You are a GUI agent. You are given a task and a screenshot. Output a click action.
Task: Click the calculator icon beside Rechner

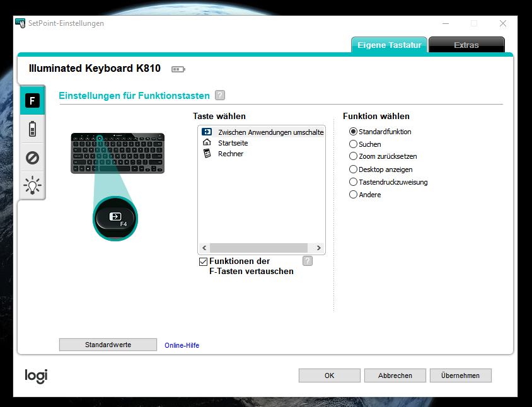[x=207, y=154]
